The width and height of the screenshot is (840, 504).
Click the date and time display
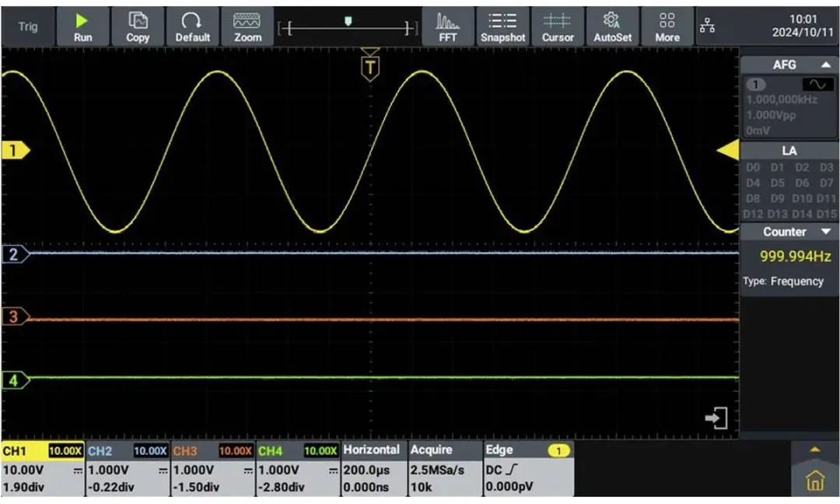tap(803, 26)
